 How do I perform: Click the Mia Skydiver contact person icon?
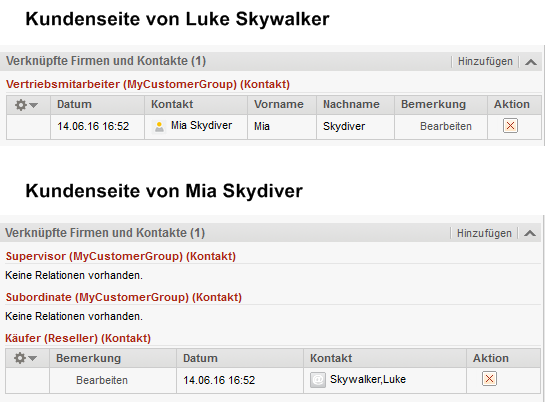(159, 126)
